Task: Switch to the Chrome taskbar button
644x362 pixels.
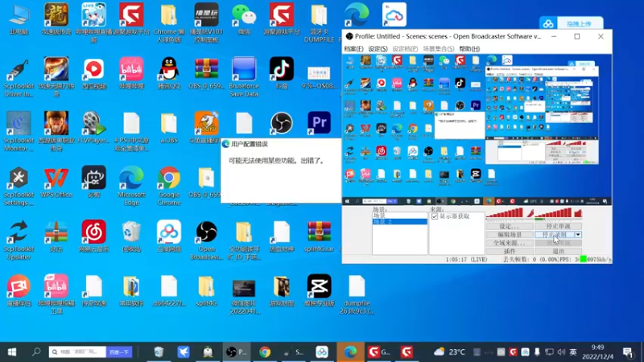Action: [265, 352]
